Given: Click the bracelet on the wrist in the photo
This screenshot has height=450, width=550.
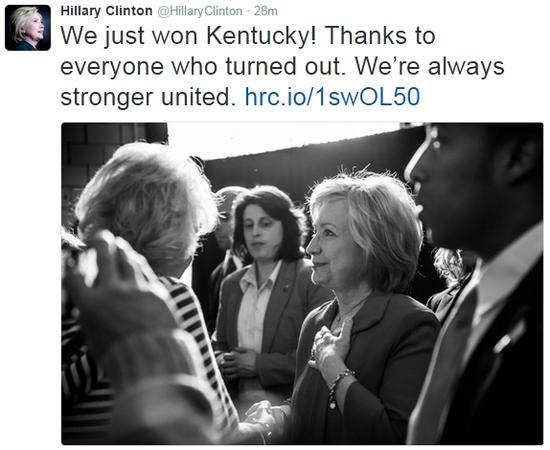Looking at the screenshot, I should 338,387.
